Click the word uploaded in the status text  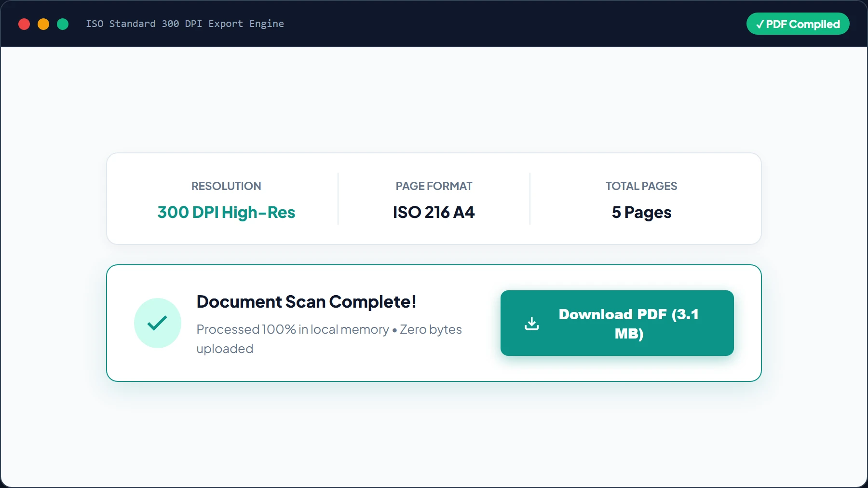point(225,349)
